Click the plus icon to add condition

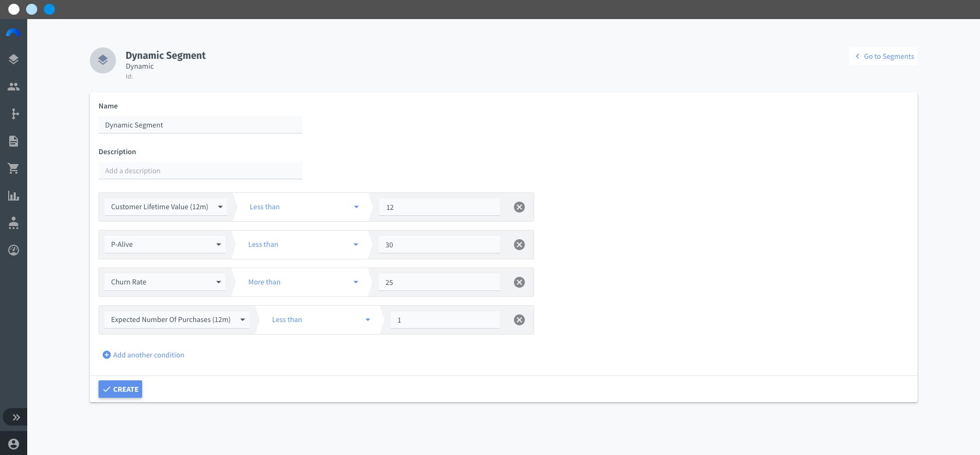click(x=107, y=355)
